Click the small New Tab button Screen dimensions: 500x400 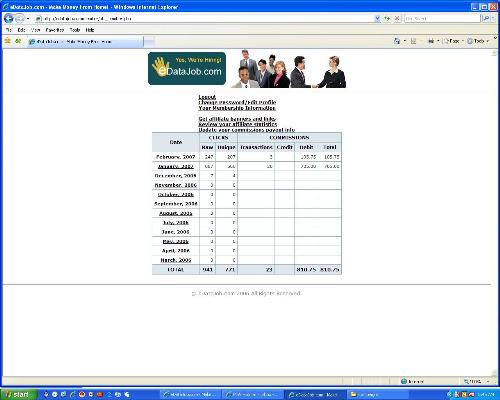[150, 42]
